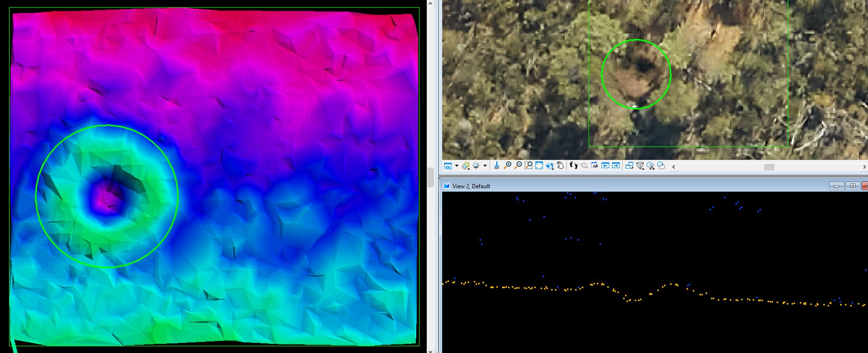Viewport: 868px width, 353px height.
Task: Select the Update View brush tool
Action: click(496, 166)
